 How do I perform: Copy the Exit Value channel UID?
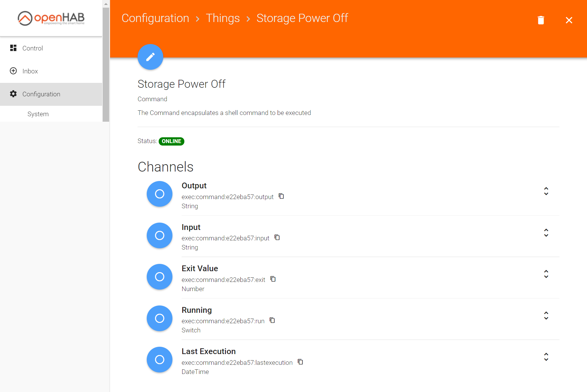click(273, 279)
